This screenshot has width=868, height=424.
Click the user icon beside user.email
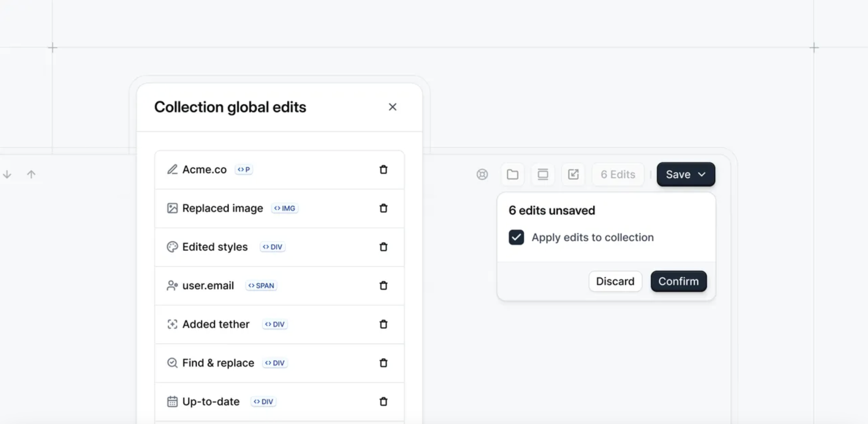[172, 285]
